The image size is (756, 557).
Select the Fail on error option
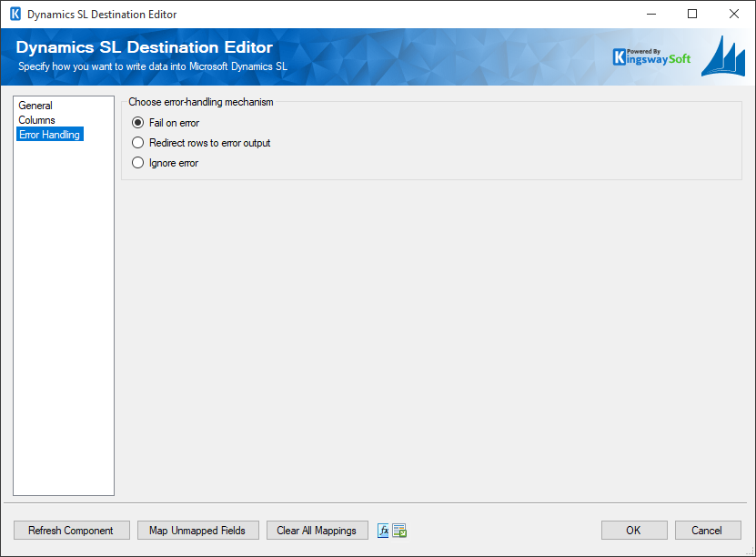(x=166, y=123)
